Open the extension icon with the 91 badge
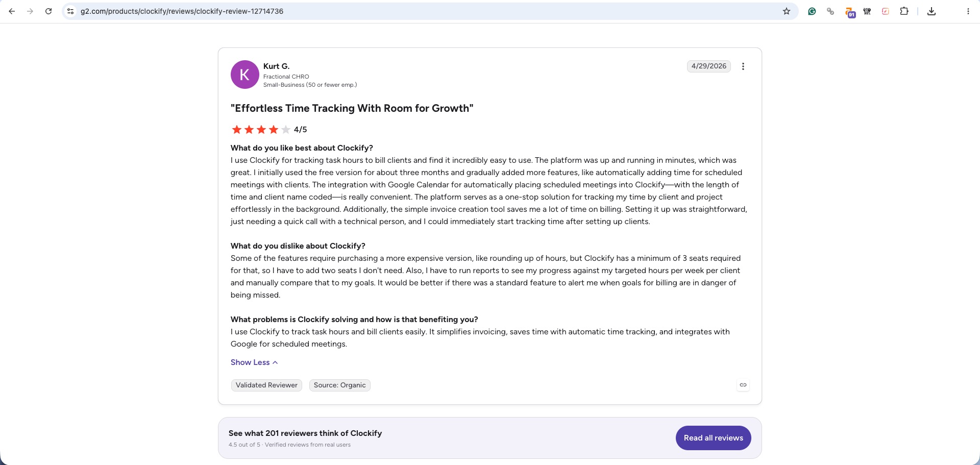Viewport: 980px width, 465px height. pyautogui.click(x=850, y=12)
